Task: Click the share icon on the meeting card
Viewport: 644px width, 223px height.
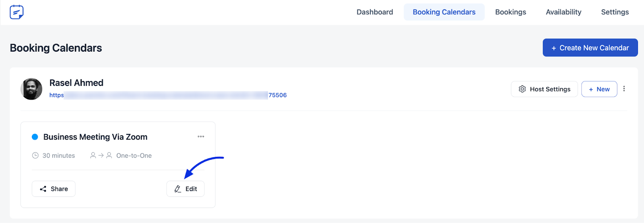Action: pos(43,189)
